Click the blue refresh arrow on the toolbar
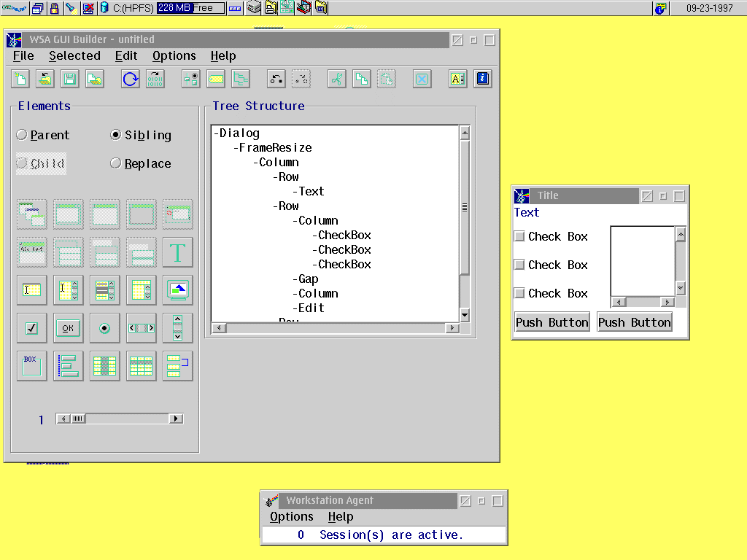The image size is (747, 560). click(130, 79)
